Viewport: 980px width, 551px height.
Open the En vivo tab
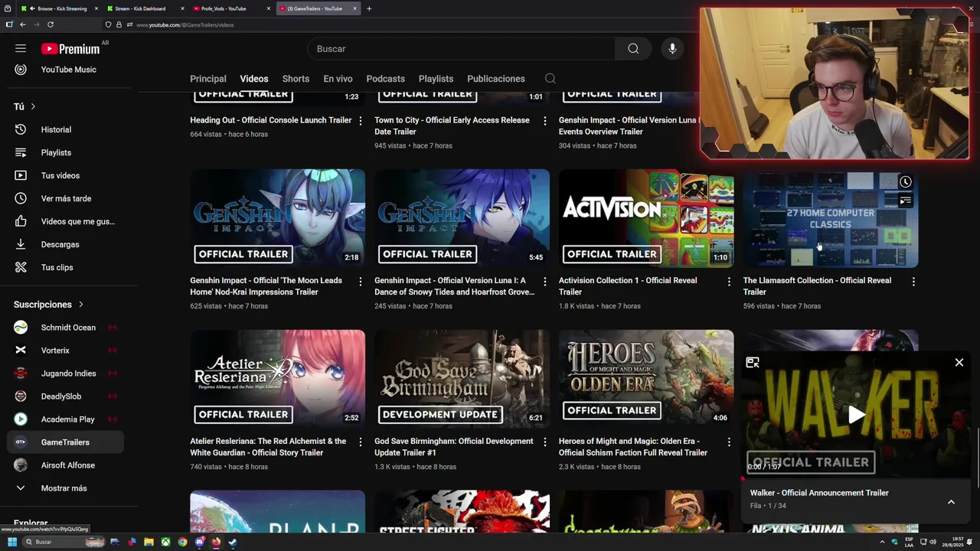[x=338, y=79]
